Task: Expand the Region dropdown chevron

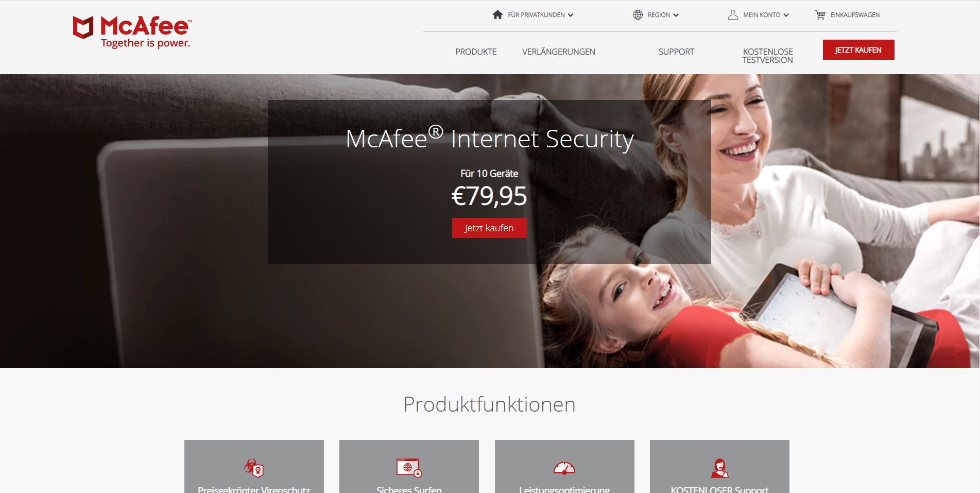Action: [x=676, y=15]
